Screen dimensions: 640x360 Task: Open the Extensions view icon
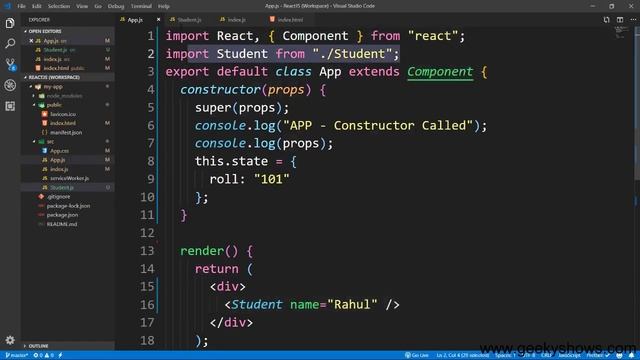click(x=10, y=106)
